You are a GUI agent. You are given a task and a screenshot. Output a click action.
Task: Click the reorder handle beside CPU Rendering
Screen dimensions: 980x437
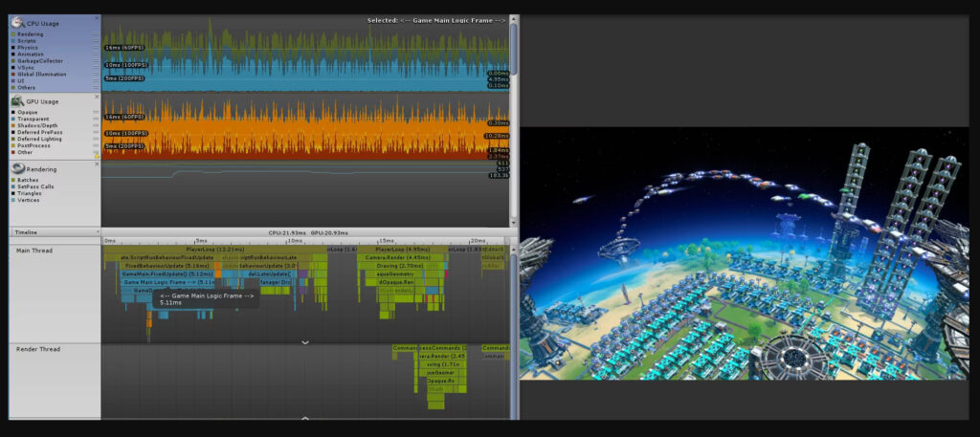(x=96, y=34)
